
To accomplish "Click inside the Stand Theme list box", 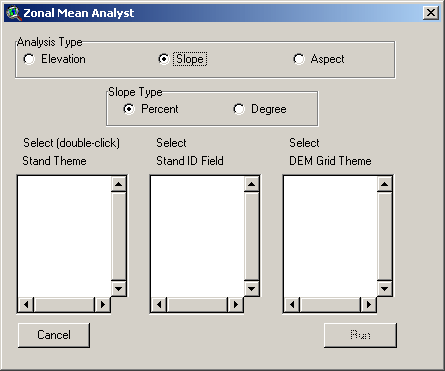I will (x=65, y=237).
